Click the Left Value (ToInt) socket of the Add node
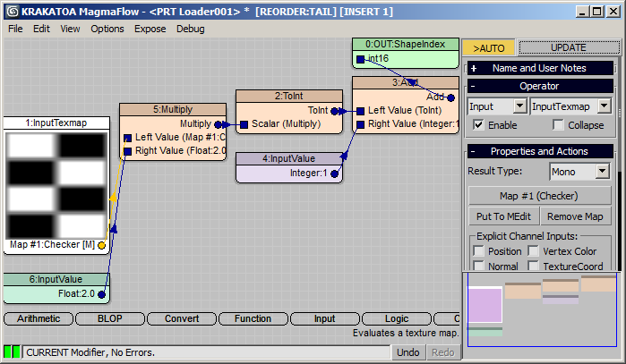This screenshot has width=626, height=364. (x=360, y=111)
